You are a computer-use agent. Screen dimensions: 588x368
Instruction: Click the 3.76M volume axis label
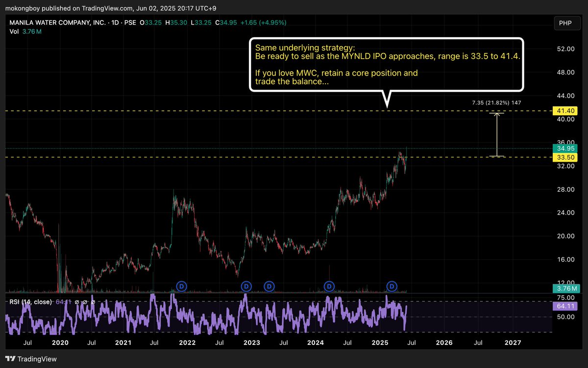coord(566,288)
